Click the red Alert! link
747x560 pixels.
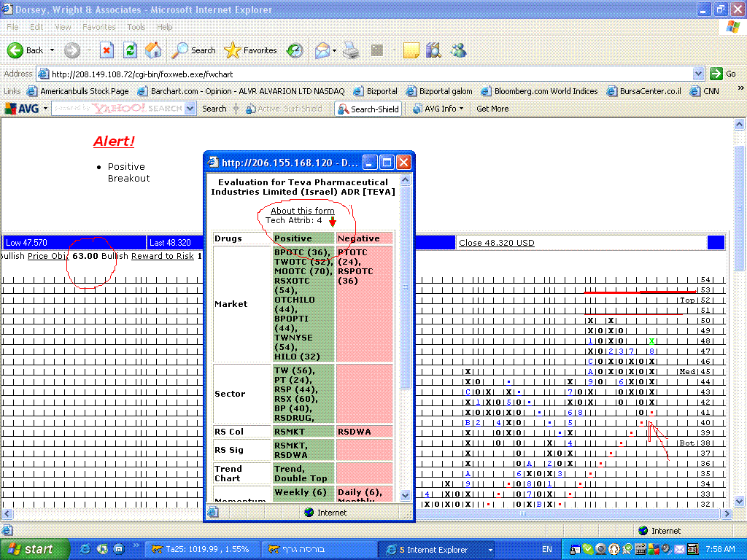coord(114,141)
